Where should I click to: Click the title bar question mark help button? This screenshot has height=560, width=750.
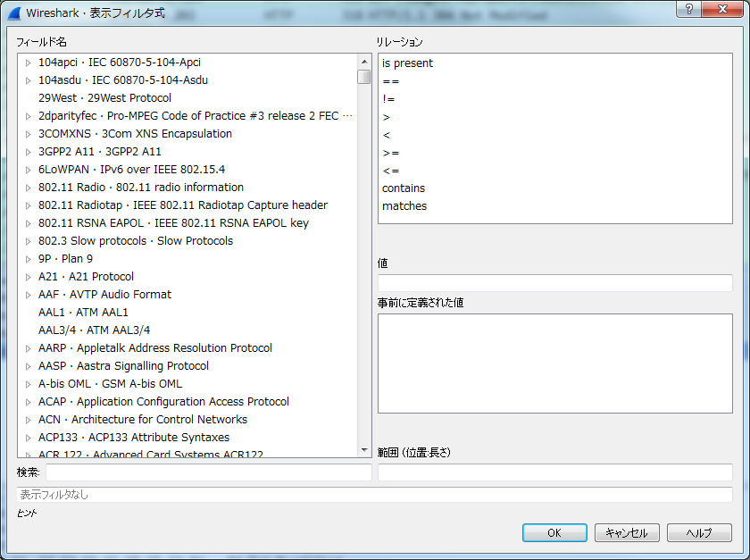(689, 9)
